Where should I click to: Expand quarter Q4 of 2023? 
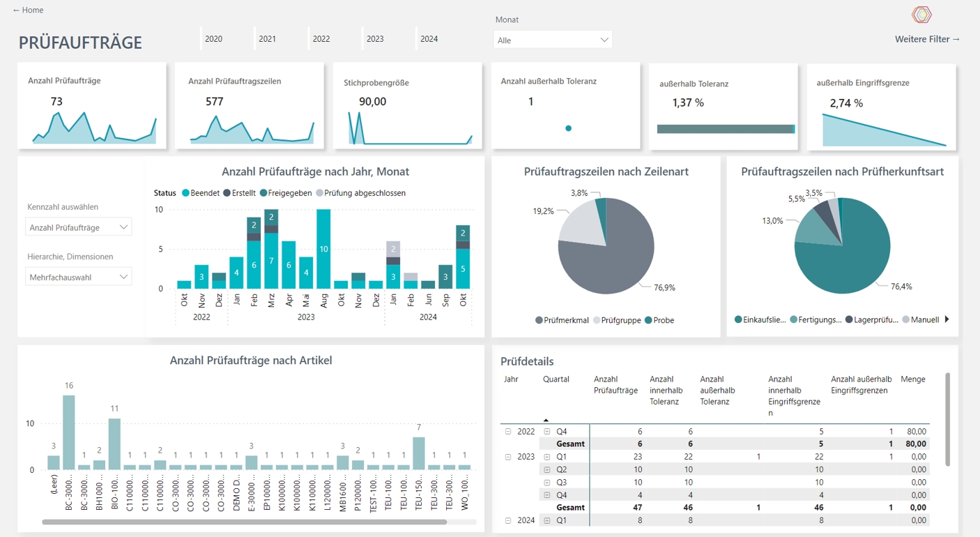click(x=547, y=494)
